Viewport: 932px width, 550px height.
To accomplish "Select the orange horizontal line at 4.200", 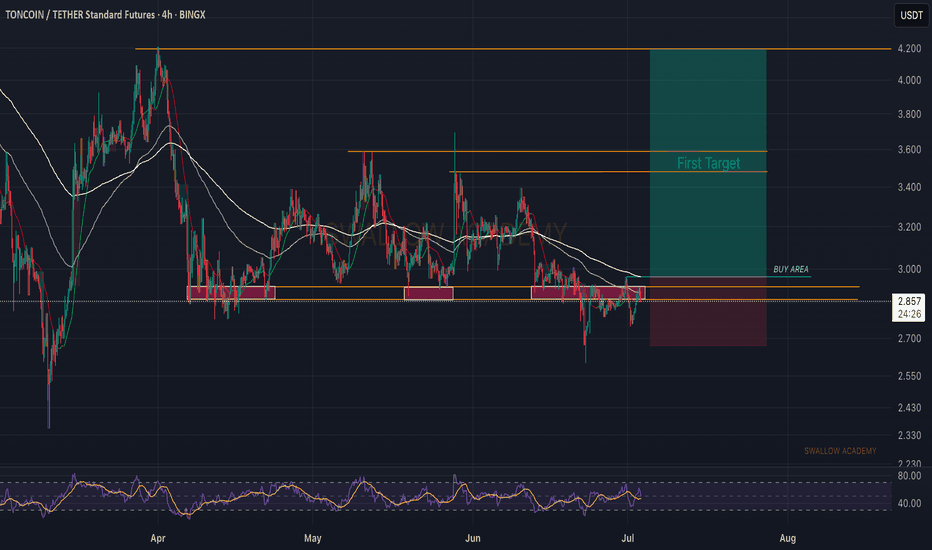I will point(513,49).
